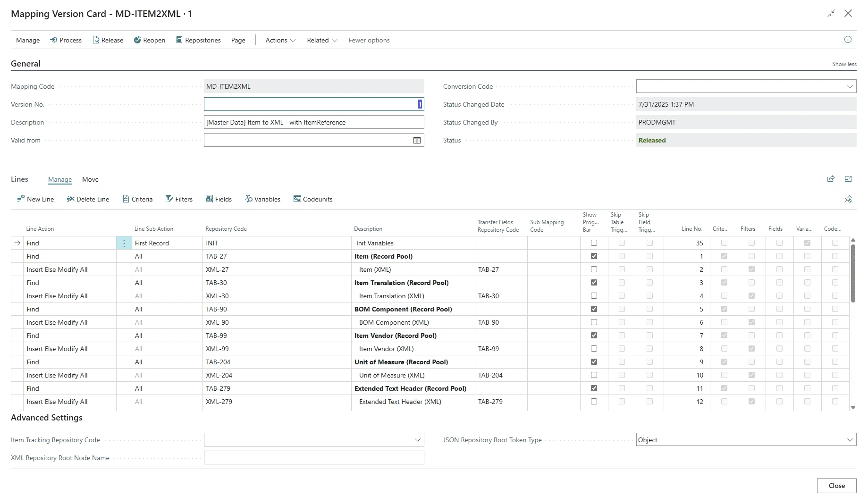Open JSON Repository Root Token Type dropdown
This screenshot has width=868, height=504.
tap(850, 440)
